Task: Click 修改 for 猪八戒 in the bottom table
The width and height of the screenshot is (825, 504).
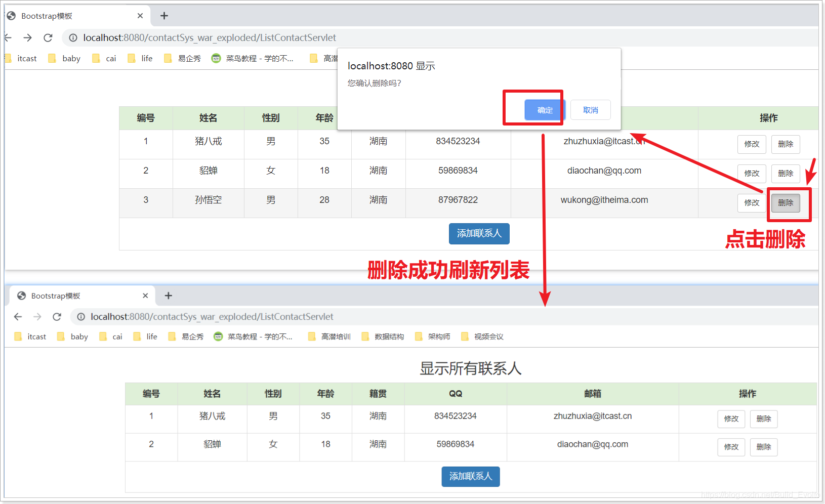Action: [731, 419]
